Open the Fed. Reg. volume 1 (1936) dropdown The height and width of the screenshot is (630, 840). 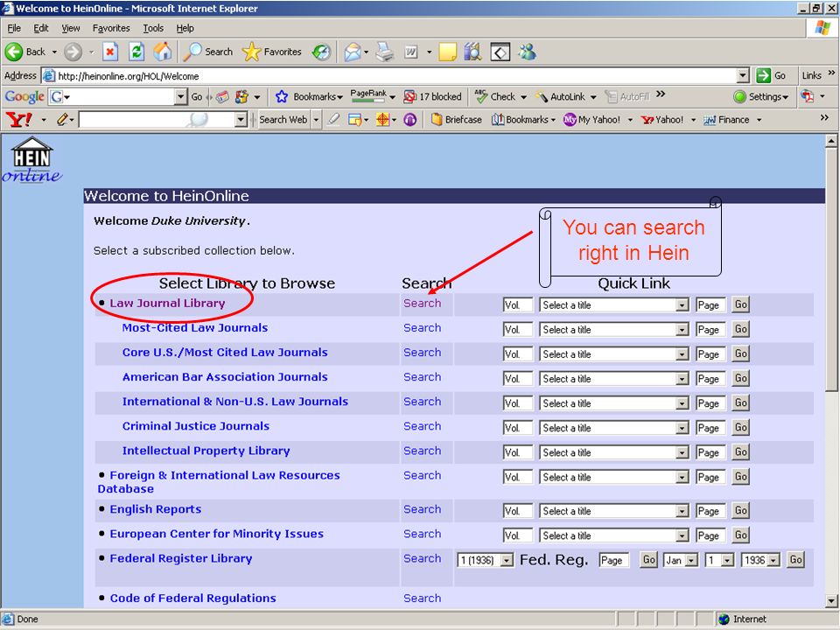coord(486,560)
